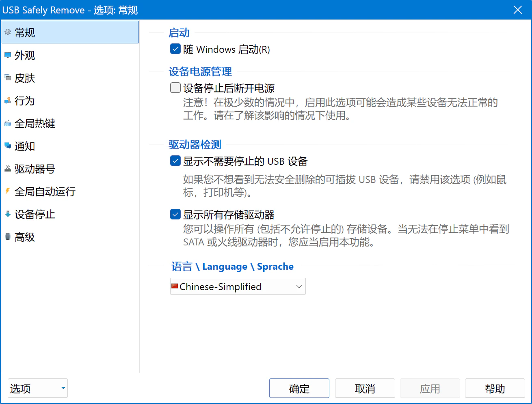Click the 取消 button

coord(365,389)
